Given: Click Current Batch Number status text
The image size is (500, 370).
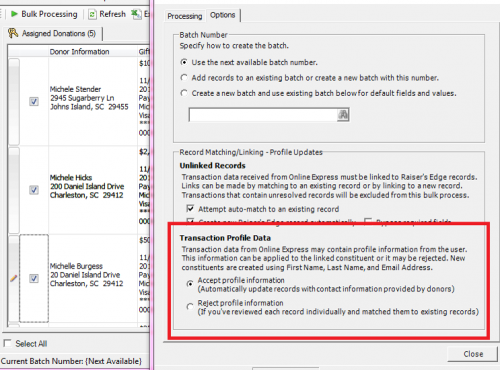Looking at the screenshot, I should click(71, 361).
